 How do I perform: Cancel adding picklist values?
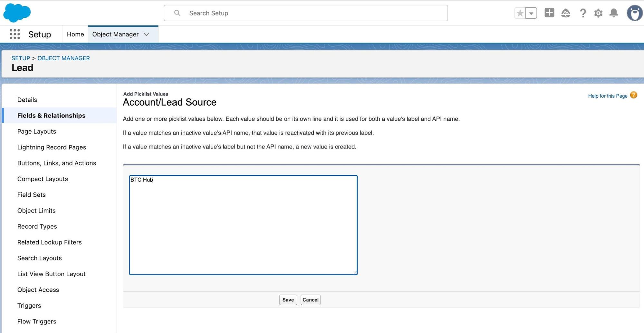click(310, 300)
